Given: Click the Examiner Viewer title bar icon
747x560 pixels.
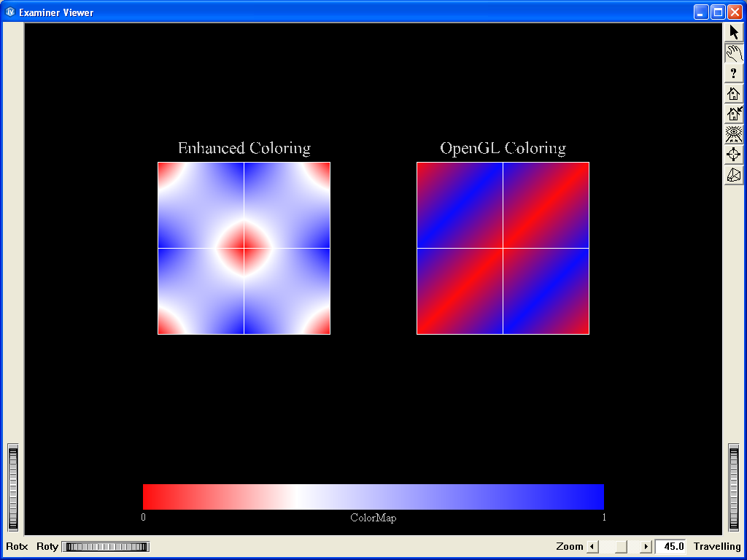Looking at the screenshot, I should [10, 12].
